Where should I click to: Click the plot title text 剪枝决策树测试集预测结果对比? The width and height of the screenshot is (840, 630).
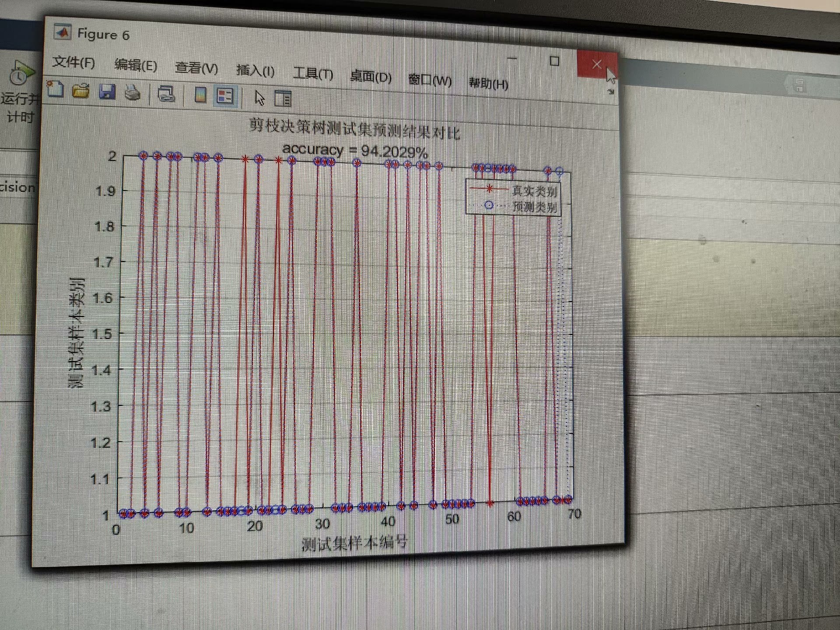tap(354, 129)
